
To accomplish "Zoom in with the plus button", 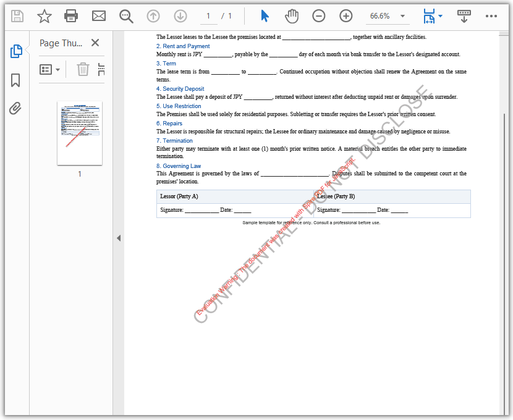I will click(x=346, y=16).
